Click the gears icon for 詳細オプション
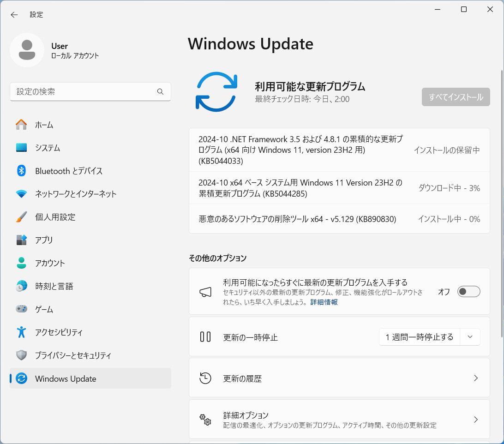Screen dimensions: 504x444 205,420
